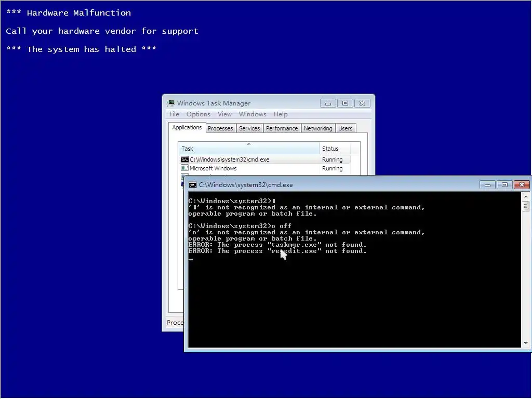This screenshot has height=399, width=532.
Task: Click the cmd vertical scrollbar thumb
Action: 526,206
